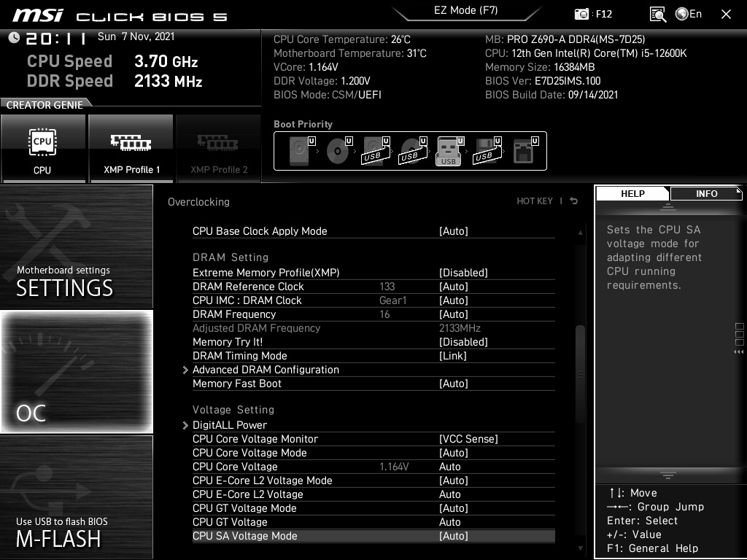Image resolution: width=747 pixels, height=560 pixels.
Task: Open CPU IMC : DRAM Clock [Auto] options
Action: point(373,300)
